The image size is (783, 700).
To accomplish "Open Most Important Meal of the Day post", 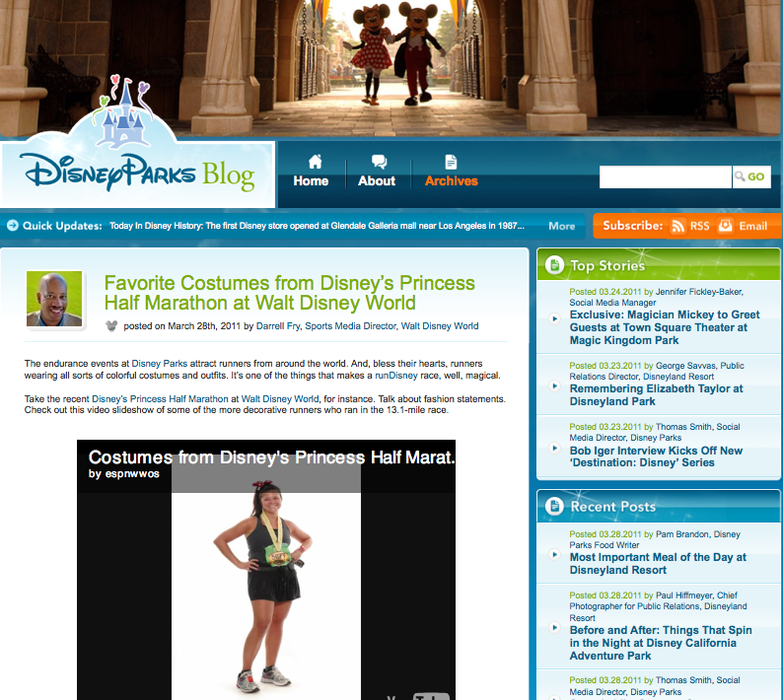I will click(658, 564).
